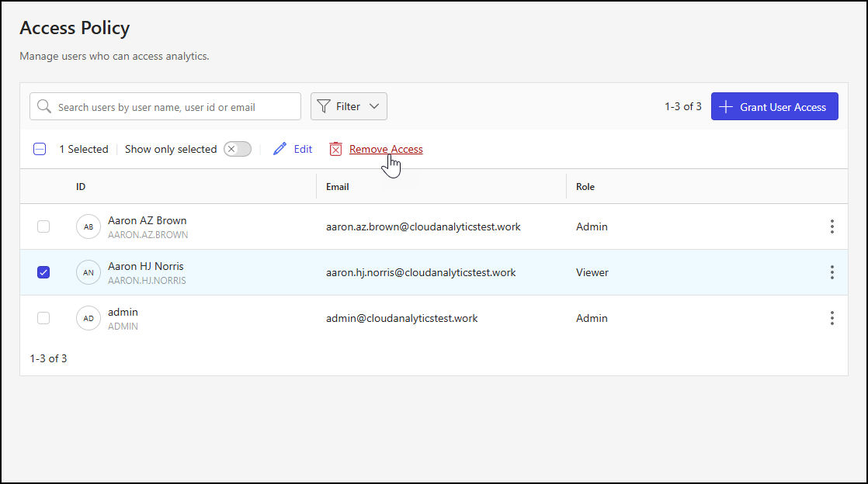Click the Role column header
The width and height of the screenshot is (868, 484).
(585, 186)
